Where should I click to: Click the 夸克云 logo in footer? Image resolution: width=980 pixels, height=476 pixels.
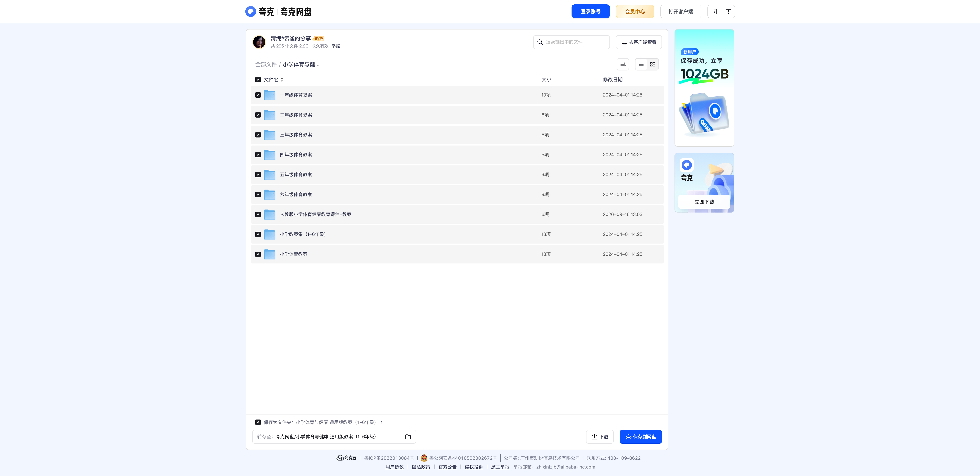tap(347, 458)
